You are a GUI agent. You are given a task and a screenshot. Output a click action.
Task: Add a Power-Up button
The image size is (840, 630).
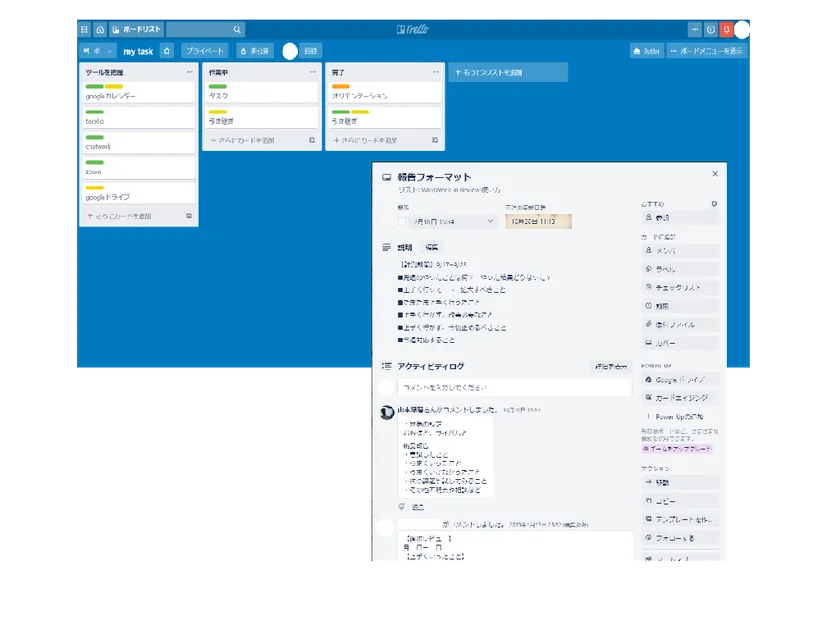(680, 416)
